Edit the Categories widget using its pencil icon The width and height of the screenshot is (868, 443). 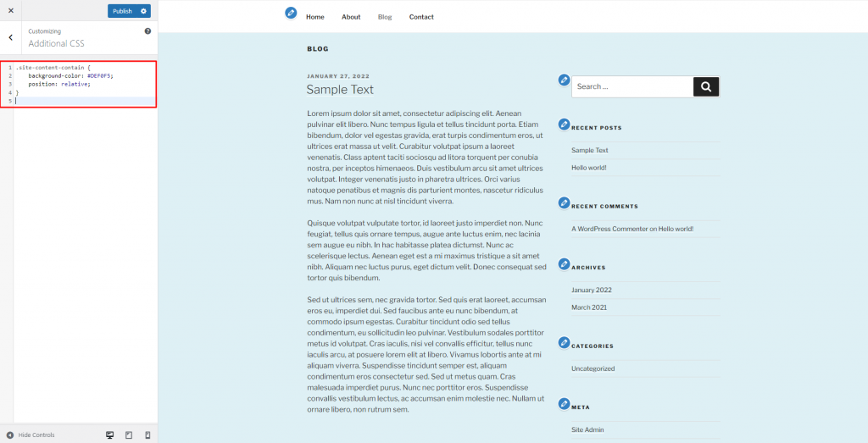(564, 342)
